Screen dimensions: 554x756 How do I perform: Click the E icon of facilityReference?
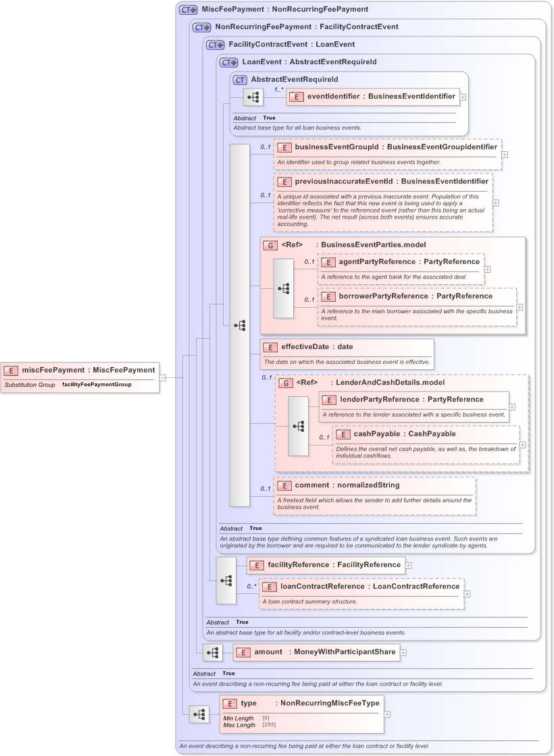(x=257, y=566)
